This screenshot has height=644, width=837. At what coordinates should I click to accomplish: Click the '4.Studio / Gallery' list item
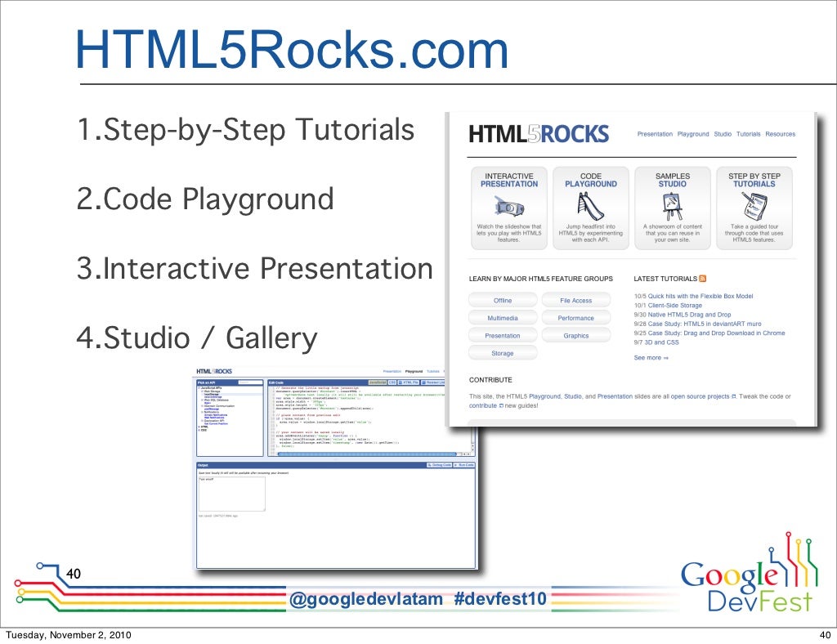click(197, 338)
